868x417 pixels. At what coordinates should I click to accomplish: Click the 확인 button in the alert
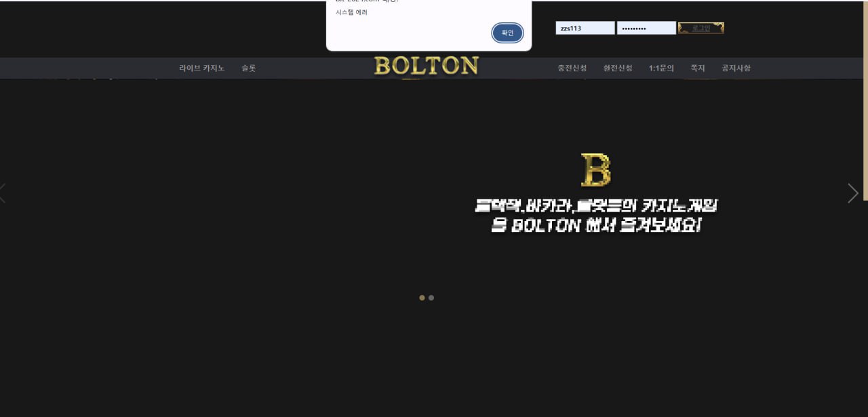pos(507,33)
